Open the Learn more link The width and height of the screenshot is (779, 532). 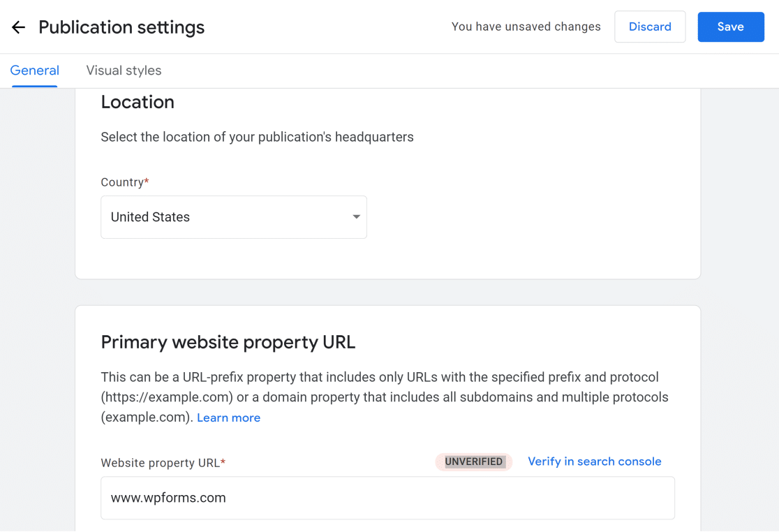click(228, 418)
